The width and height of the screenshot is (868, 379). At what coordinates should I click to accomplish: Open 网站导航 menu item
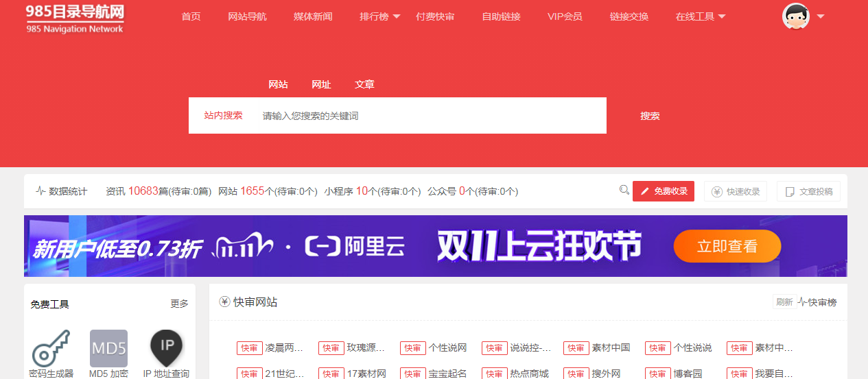pyautogui.click(x=247, y=16)
